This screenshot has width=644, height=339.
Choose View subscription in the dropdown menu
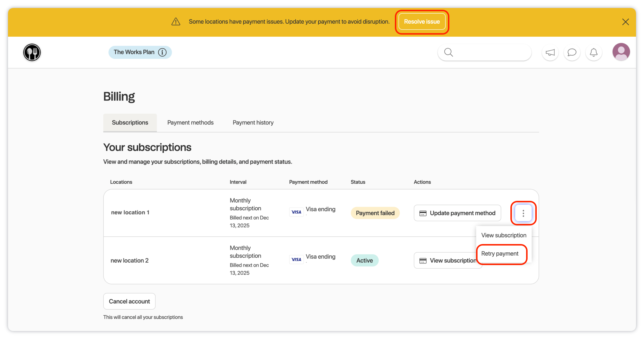coord(504,235)
